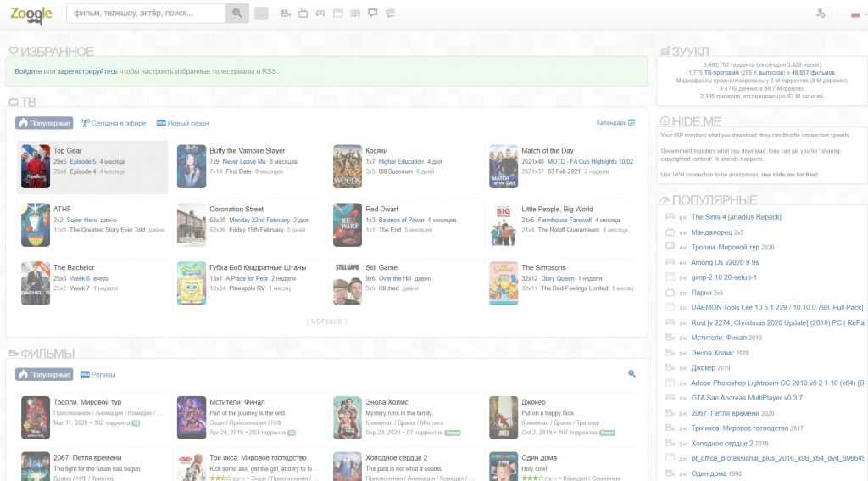The width and height of the screenshot is (868, 481).
Task: Open the language flag selector
Action: click(856, 14)
